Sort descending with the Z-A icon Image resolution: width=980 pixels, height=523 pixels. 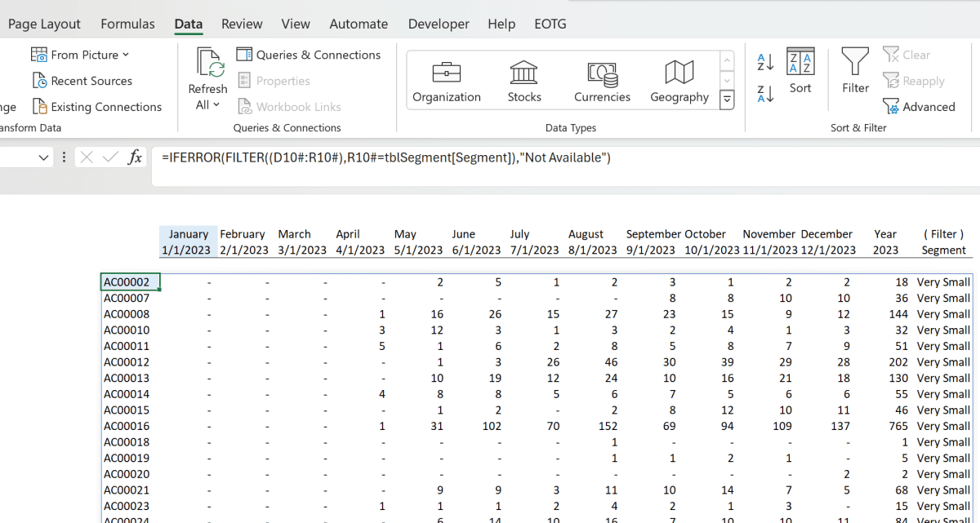[x=765, y=92]
